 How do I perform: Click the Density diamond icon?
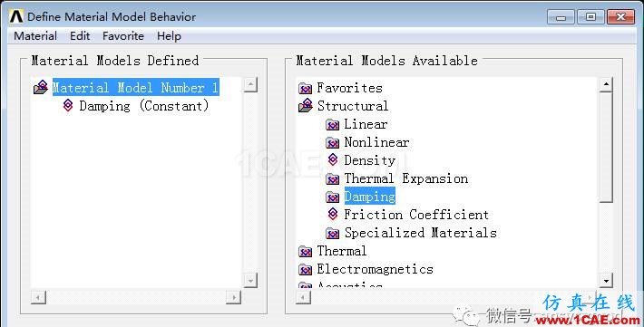[333, 159]
